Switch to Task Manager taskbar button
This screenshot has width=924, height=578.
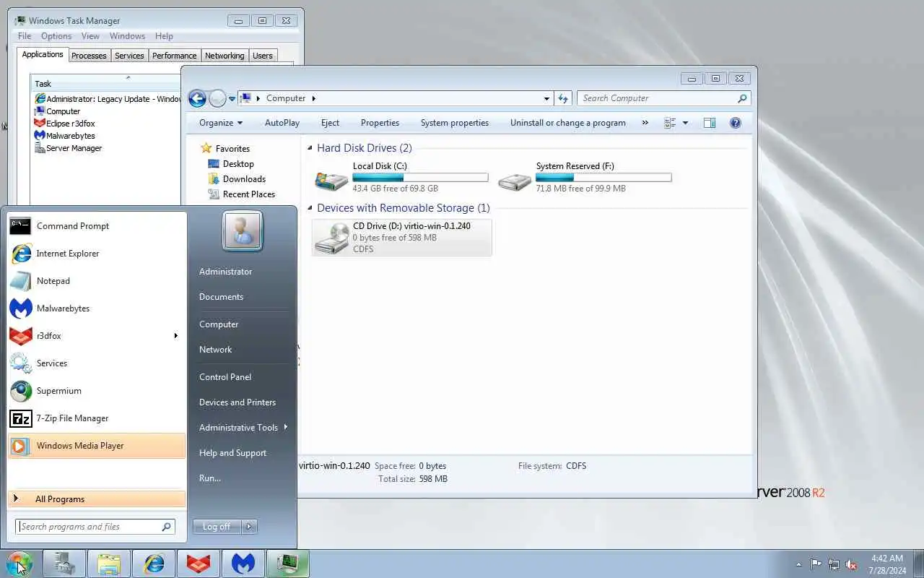[288, 564]
